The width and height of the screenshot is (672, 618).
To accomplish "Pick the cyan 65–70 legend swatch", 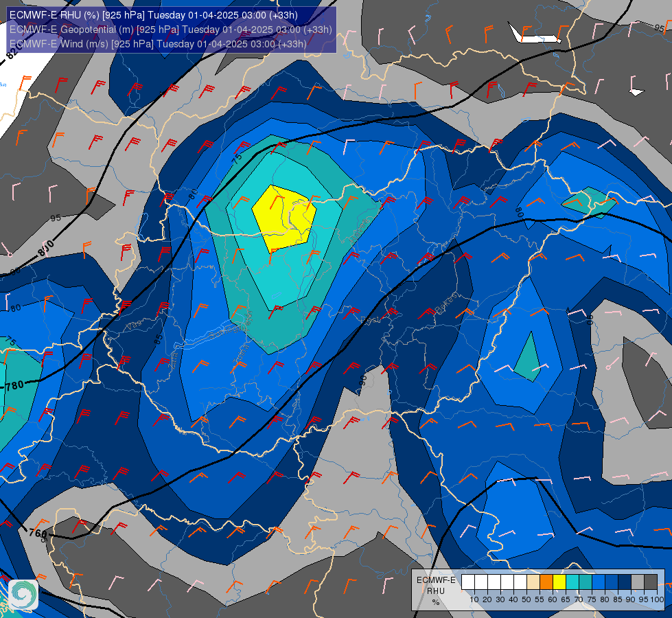I will [x=572, y=582].
